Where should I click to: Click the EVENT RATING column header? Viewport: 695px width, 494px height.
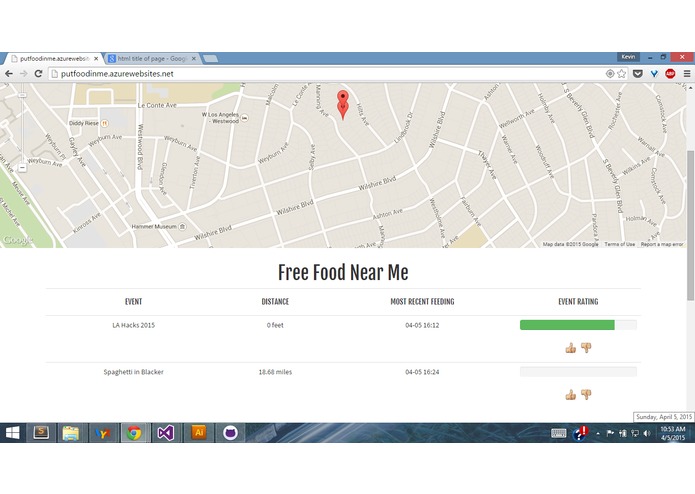[x=578, y=302]
